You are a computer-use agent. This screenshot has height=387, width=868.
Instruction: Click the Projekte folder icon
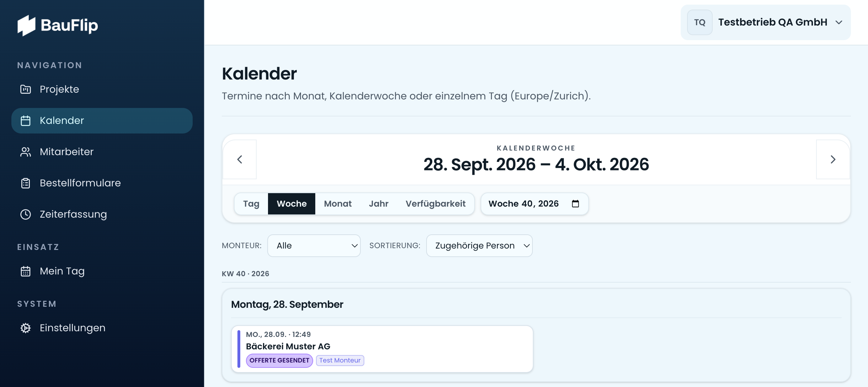tap(26, 89)
